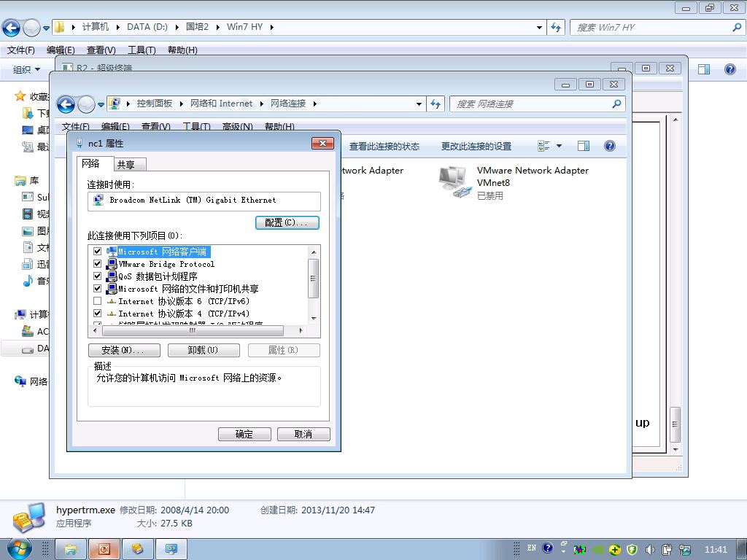Screen dimensions: 747x560
Task: Select Internet 协议版本 4 list item text
Action: point(184,314)
